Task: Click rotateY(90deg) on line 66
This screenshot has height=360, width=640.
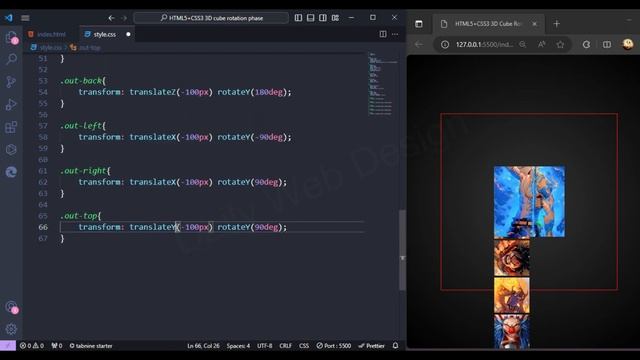Action: [x=250, y=227]
